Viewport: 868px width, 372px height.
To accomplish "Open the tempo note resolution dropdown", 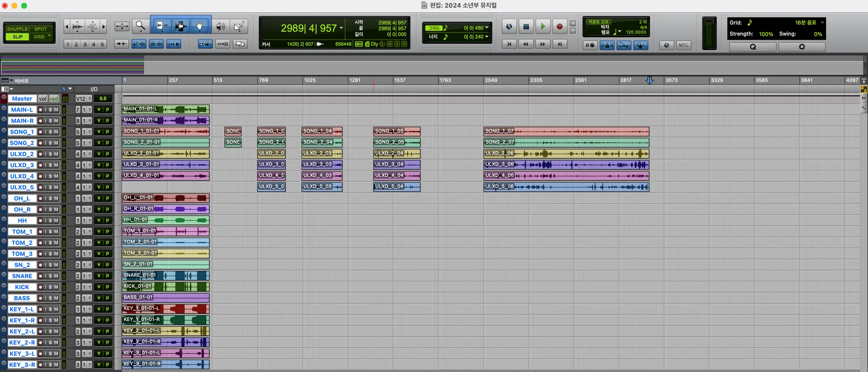I will (x=620, y=32).
